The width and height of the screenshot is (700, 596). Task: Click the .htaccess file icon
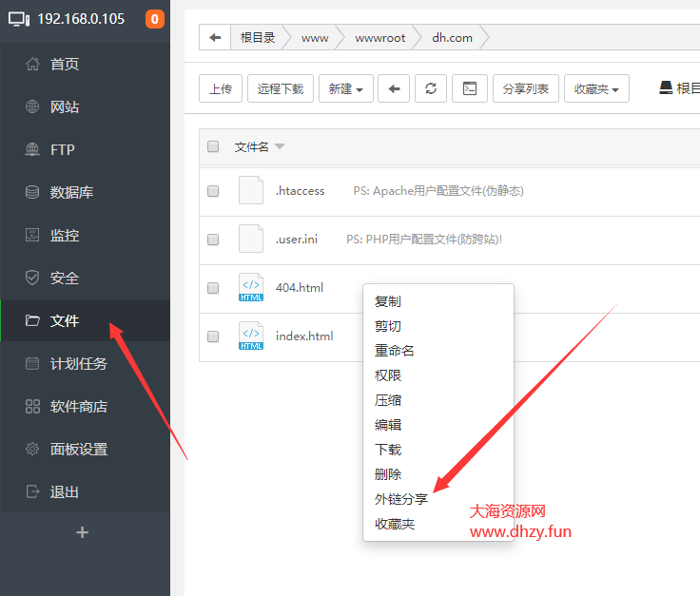251,190
